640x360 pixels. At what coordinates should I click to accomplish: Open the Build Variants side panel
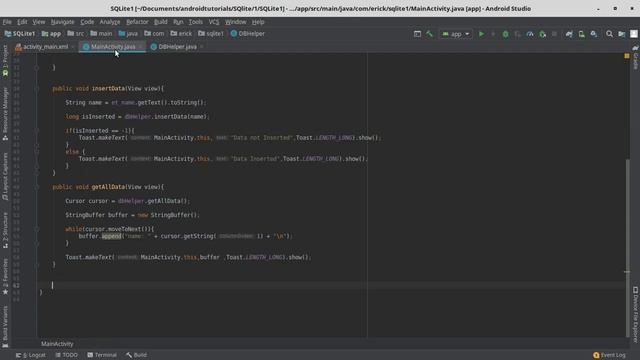tap(5, 326)
